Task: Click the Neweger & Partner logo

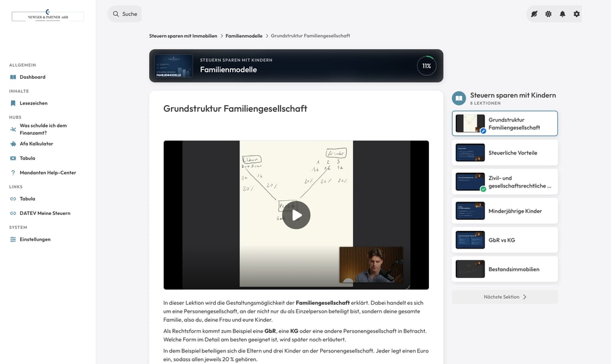Action: [x=48, y=15]
